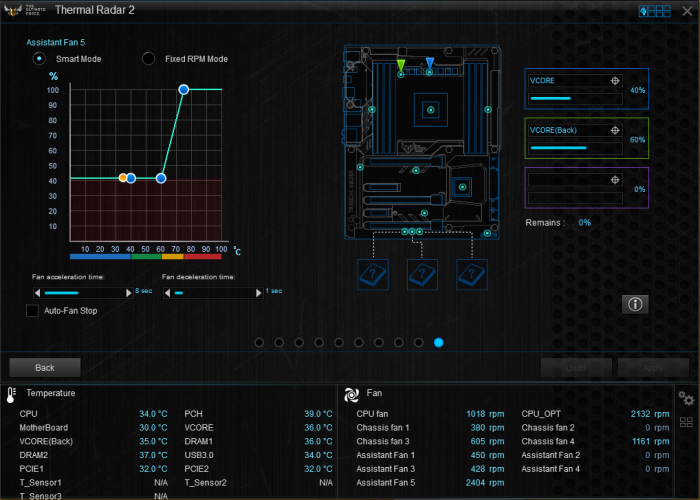The width and height of the screenshot is (700, 500).
Task: Go to the second page dot
Action: point(279,342)
